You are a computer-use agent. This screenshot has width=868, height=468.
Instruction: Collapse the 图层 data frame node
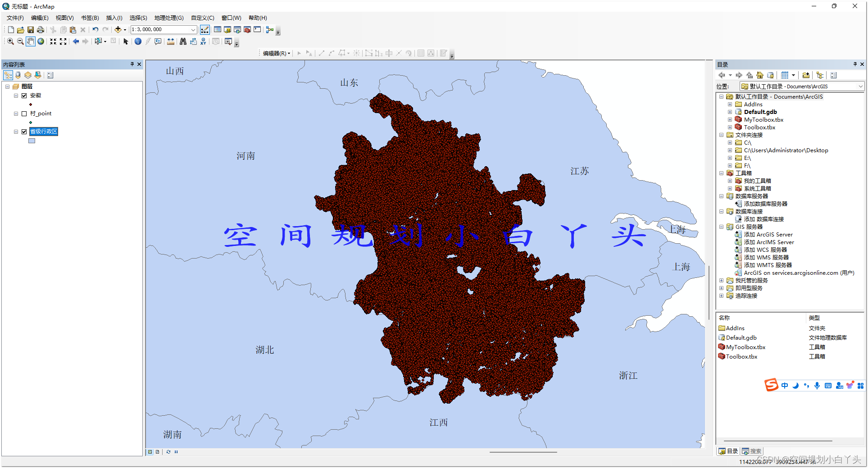[x=7, y=86]
